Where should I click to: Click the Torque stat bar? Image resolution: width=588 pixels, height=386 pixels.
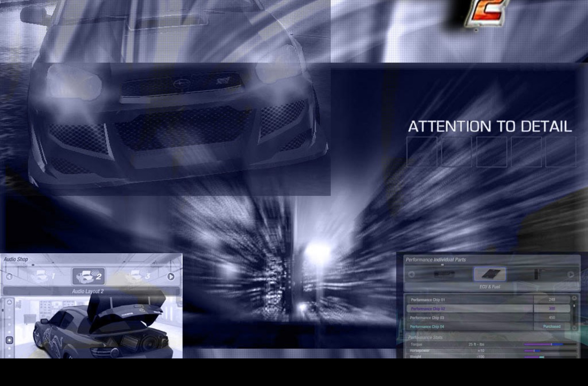(x=550, y=344)
